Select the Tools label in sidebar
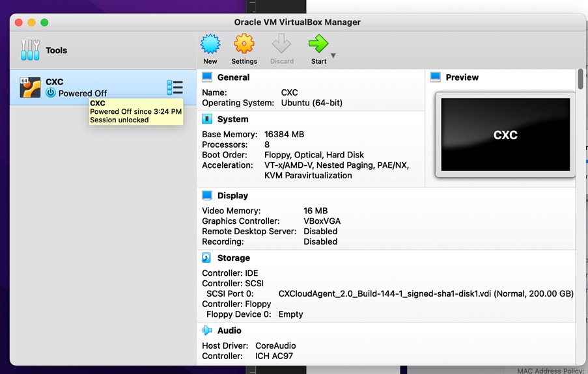Viewport: 588px width, 374px height. click(56, 50)
